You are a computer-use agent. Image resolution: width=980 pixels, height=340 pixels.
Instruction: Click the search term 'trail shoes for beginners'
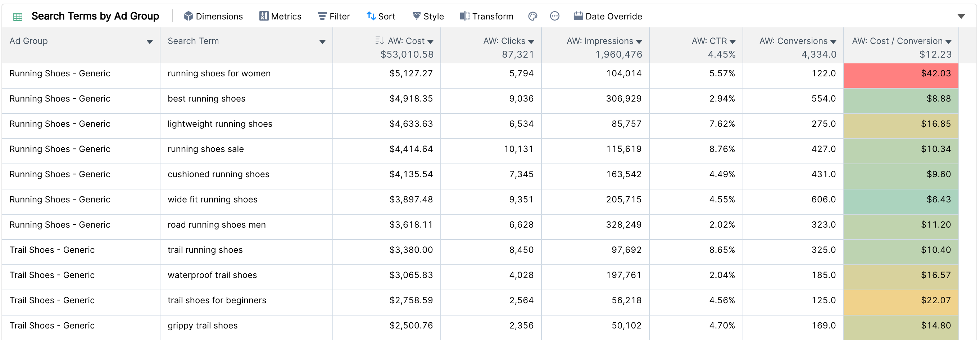click(x=217, y=300)
